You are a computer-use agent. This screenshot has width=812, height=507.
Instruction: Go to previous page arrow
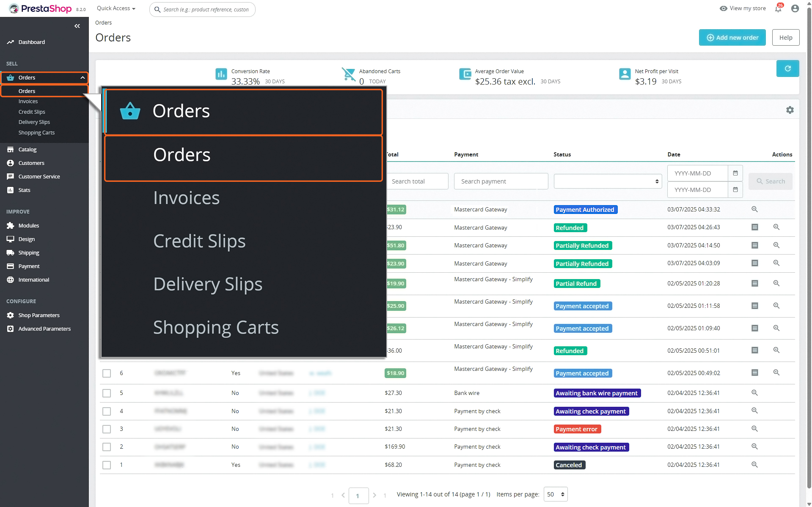(343, 495)
